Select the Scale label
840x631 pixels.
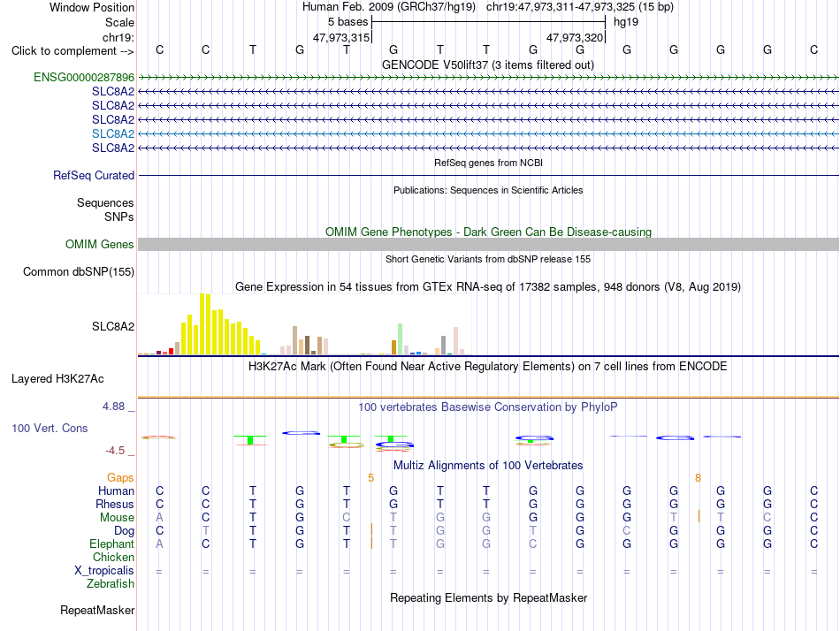(119, 22)
